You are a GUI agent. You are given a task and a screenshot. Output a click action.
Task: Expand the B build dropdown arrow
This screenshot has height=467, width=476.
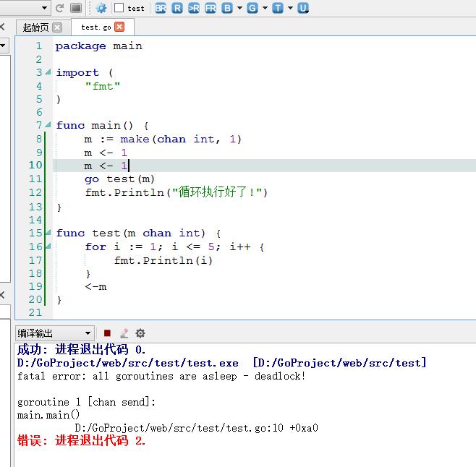pyautogui.click(x=239, y=8)
